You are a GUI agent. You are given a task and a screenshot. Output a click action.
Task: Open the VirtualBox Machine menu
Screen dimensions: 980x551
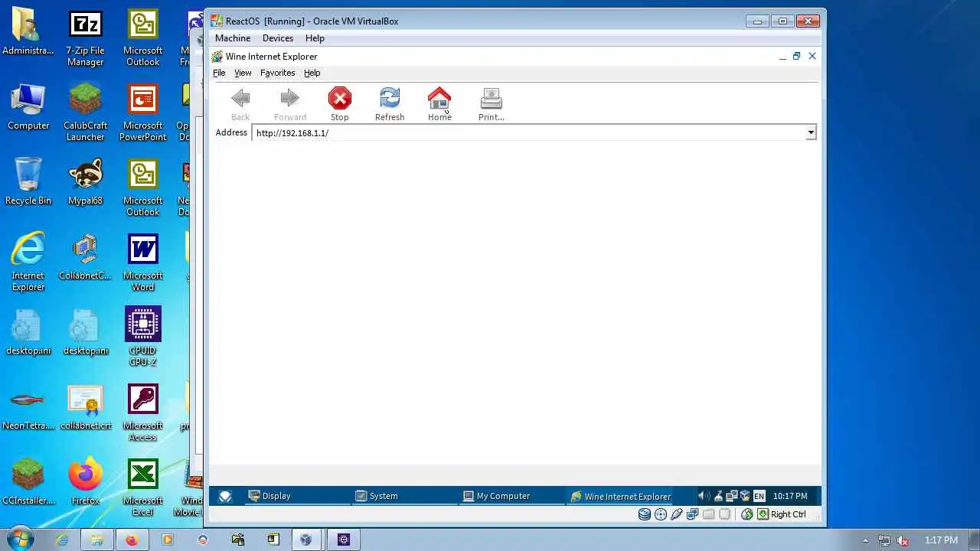(233, 38)
